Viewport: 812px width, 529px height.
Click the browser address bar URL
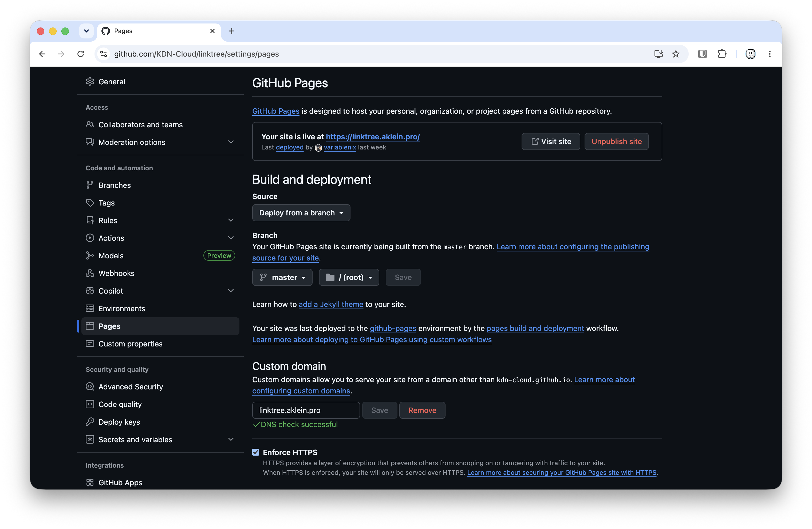(x=196, y=54)
